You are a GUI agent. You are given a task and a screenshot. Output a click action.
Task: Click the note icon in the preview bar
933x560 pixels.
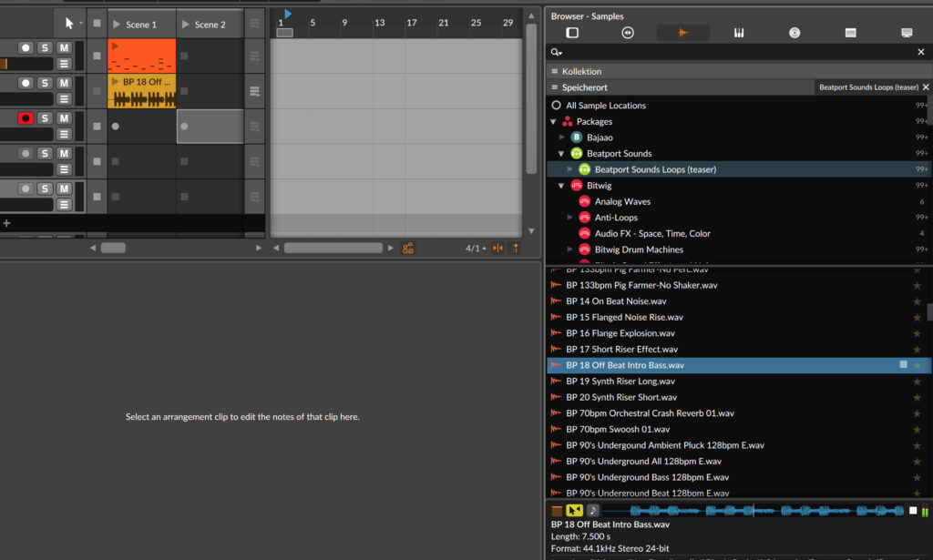click(592, 510)
